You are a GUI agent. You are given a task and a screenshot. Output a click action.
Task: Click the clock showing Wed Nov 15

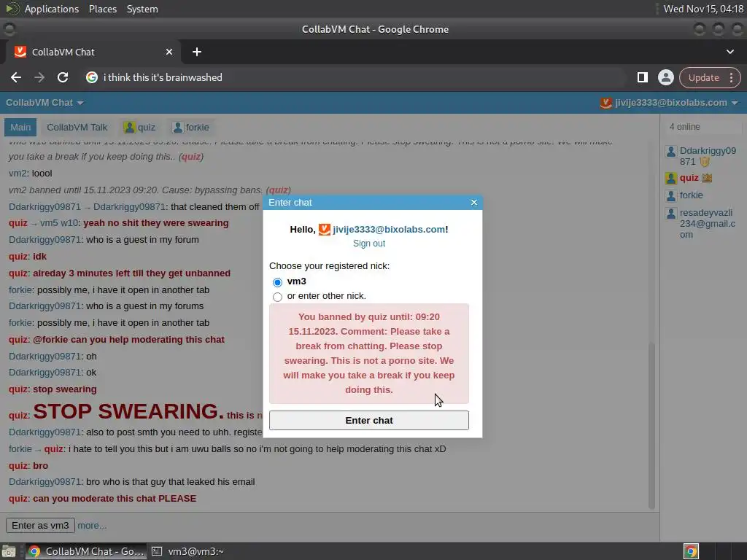click(703, 9)
